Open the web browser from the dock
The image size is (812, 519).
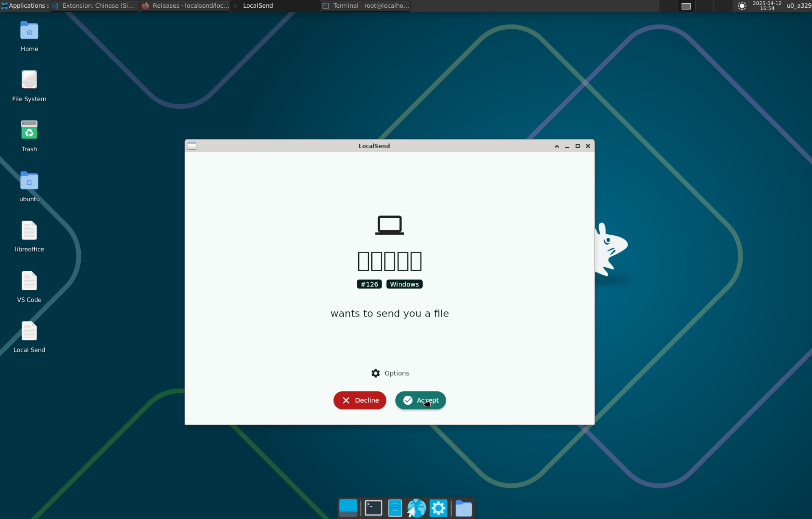click(416, 508)
